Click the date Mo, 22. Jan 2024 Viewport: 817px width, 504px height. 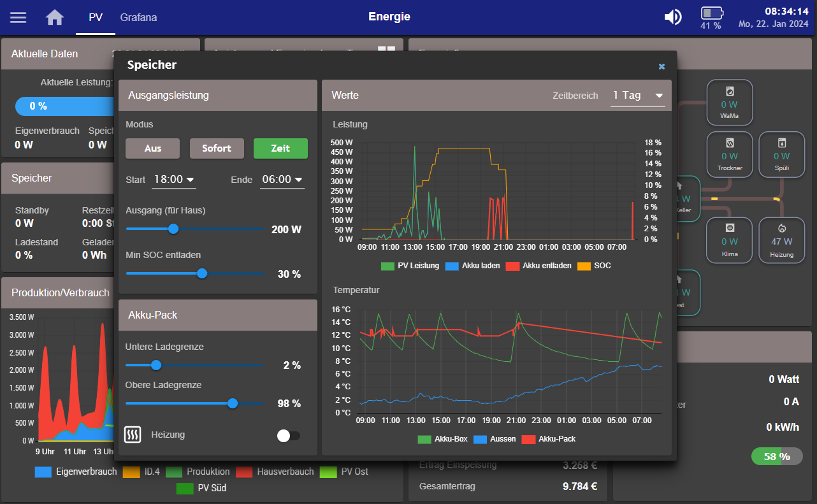[x=774, y=24]
